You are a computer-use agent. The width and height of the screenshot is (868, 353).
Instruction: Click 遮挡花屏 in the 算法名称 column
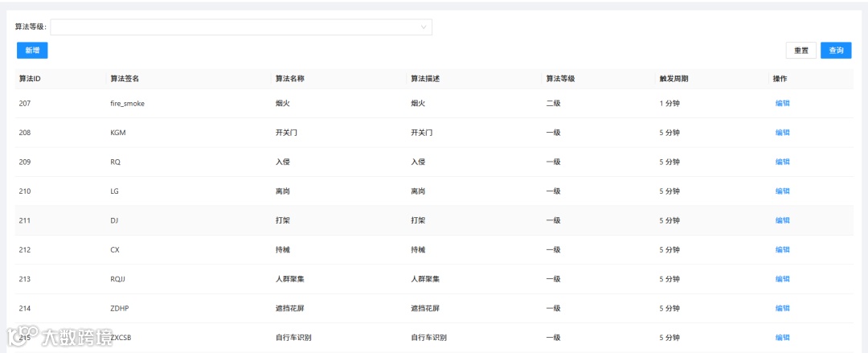(290, 308)
